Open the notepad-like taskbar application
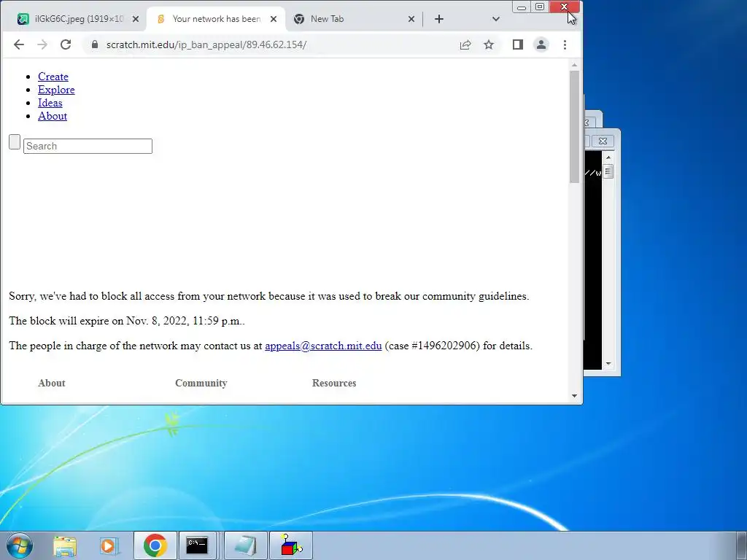Image resolution: width=747 pixels, height=560 pixels. pyautogui.click(x=245, y=545)
